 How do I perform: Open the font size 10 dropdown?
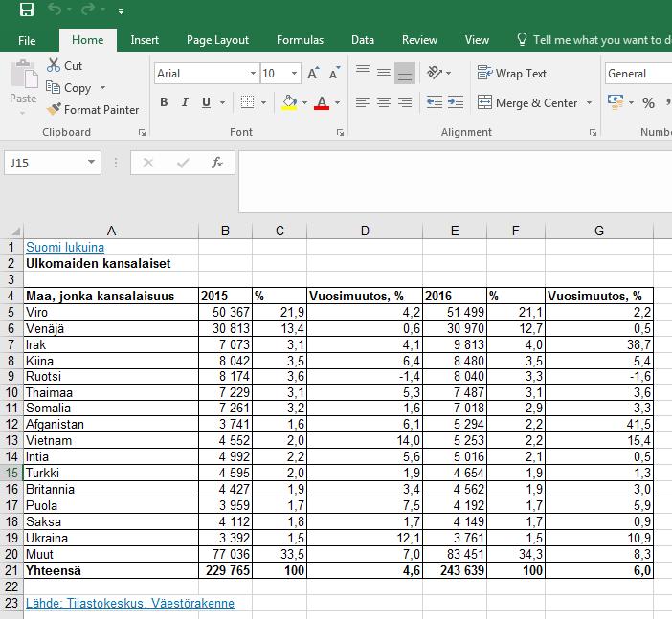295,74
